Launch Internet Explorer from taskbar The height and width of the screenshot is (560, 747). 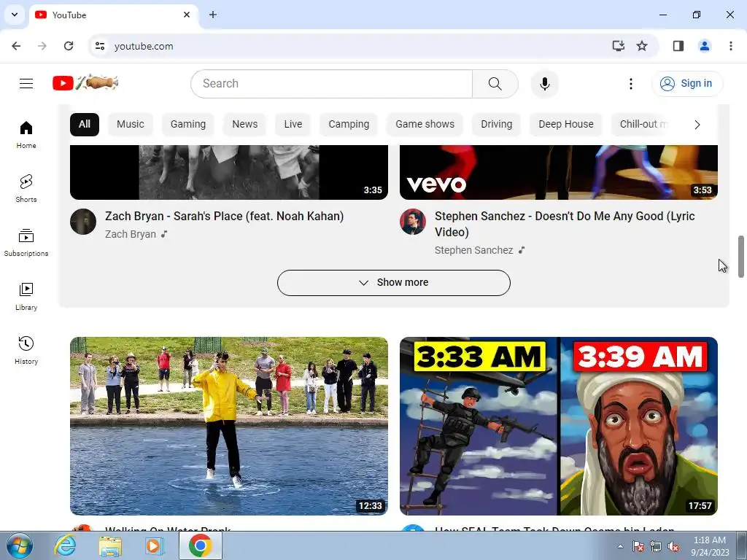click(65, 545)
